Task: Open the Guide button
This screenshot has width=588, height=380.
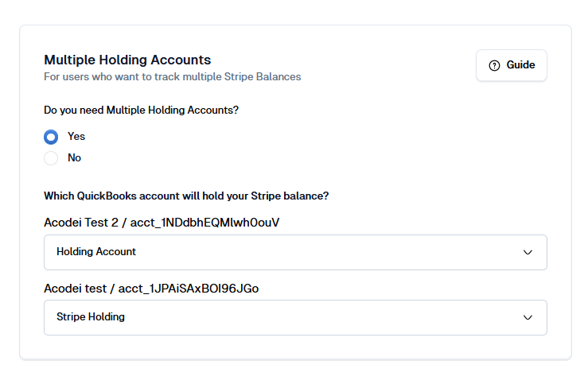Action: [x=512, y=65]
